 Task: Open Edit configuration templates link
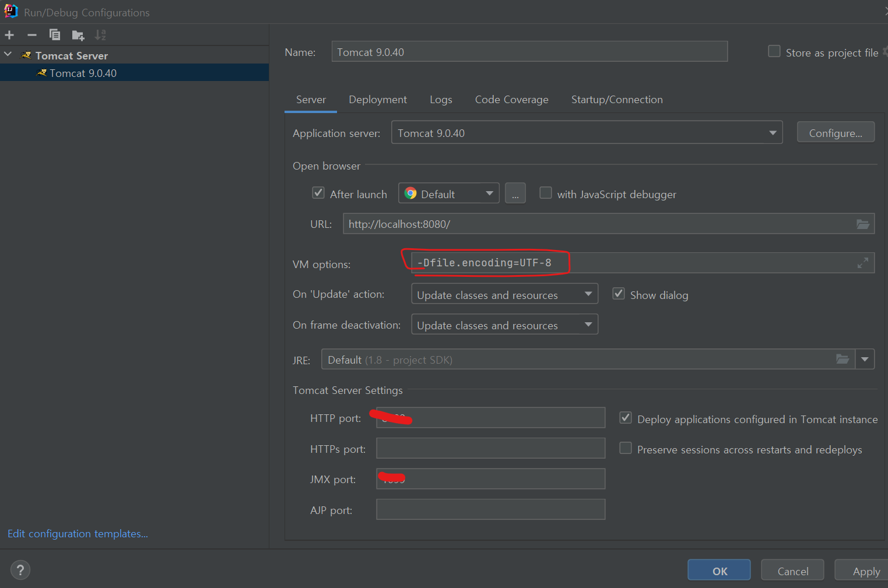coord(78,534)
